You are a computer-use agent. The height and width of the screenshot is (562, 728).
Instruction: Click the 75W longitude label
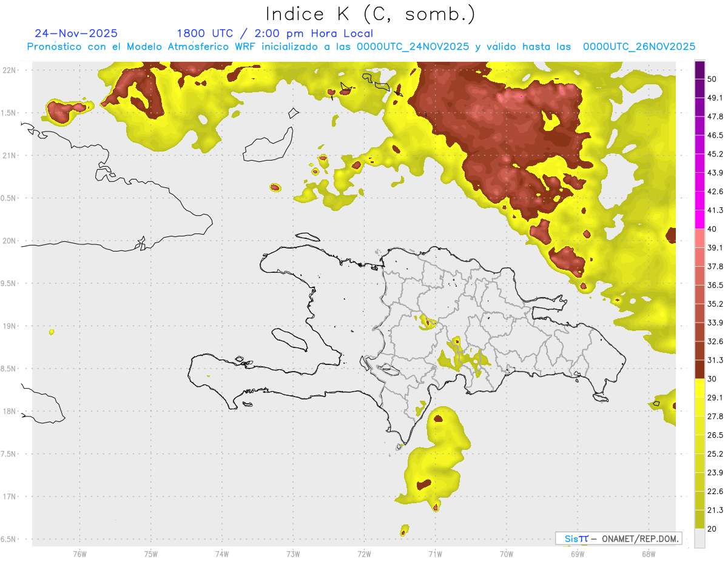(151, 554)
